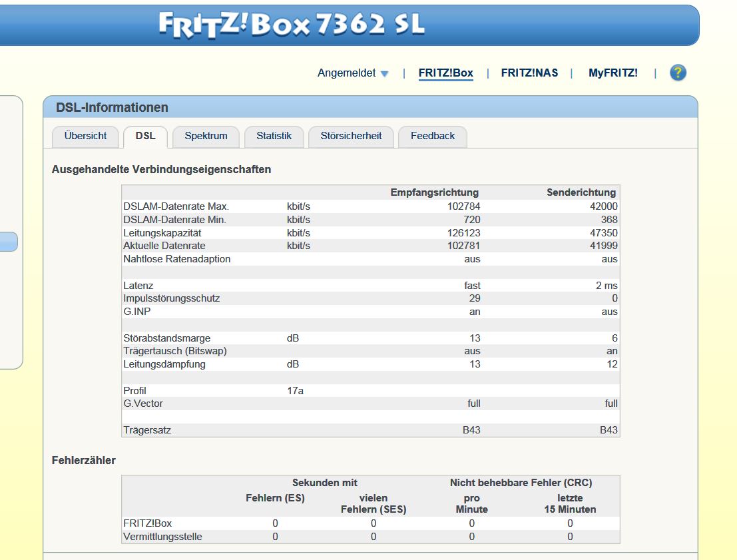Click the Empfangsrichtung column header
The image size is (737, 560).
coord(434,192)
